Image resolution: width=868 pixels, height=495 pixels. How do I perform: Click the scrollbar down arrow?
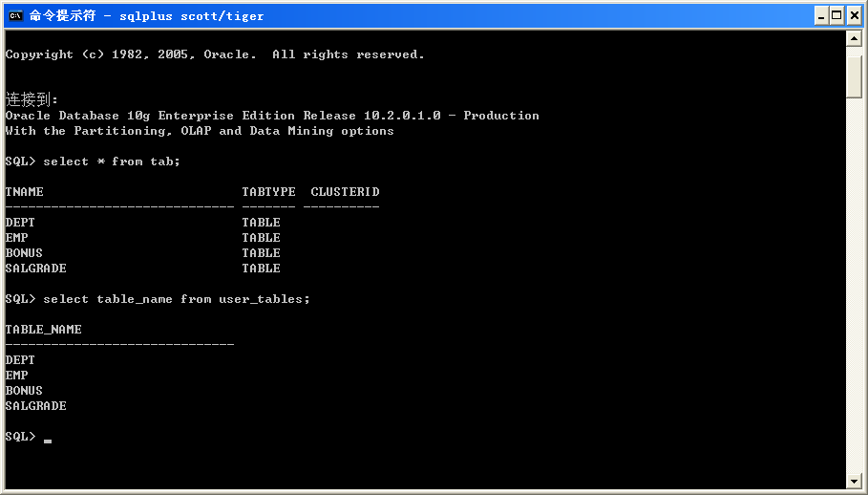[855, 481]
